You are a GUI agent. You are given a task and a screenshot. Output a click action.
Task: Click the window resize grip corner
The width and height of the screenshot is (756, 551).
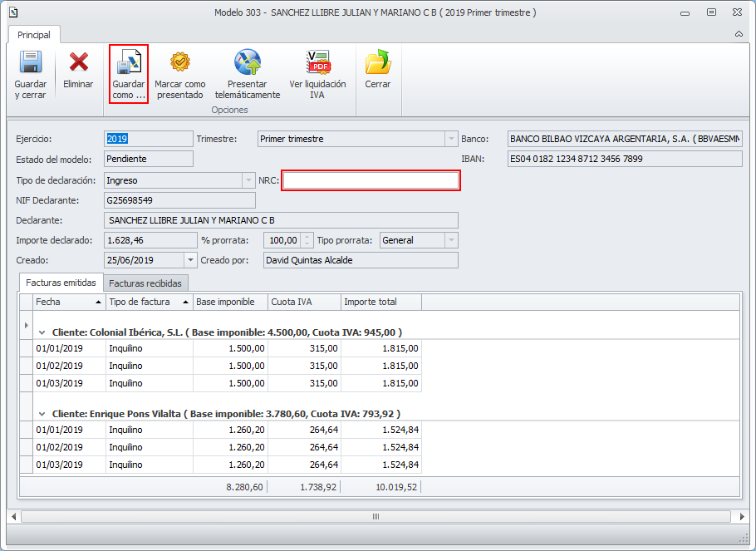pyautogui.click(x=743, y=538)
